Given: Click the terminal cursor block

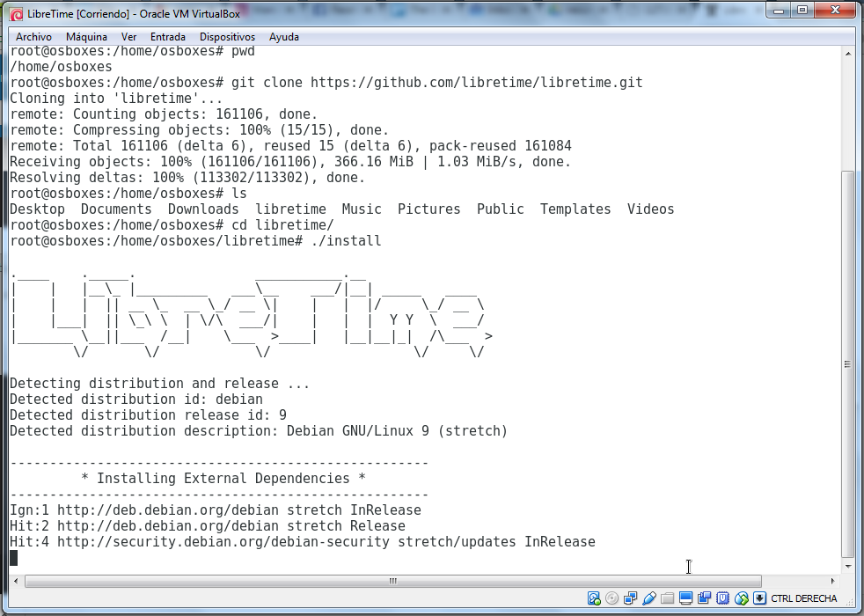Looking at the screenshot, I should click(14, 558).
